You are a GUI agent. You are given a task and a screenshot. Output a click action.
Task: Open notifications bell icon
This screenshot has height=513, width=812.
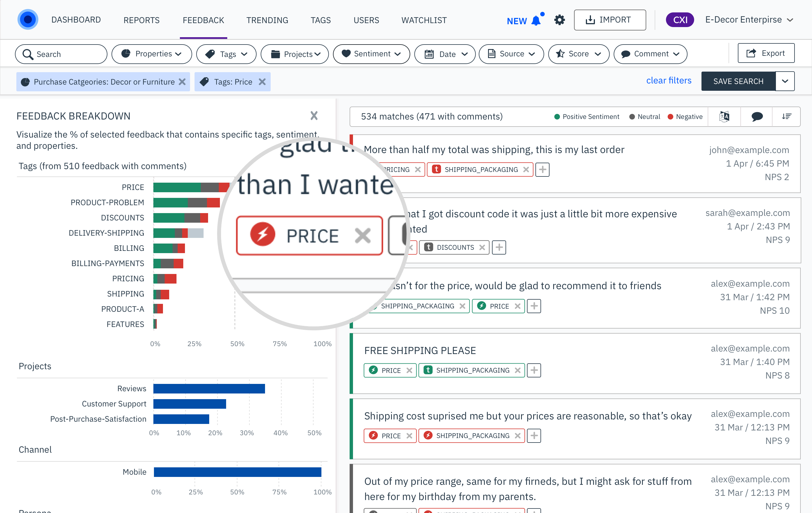point(536,21)
